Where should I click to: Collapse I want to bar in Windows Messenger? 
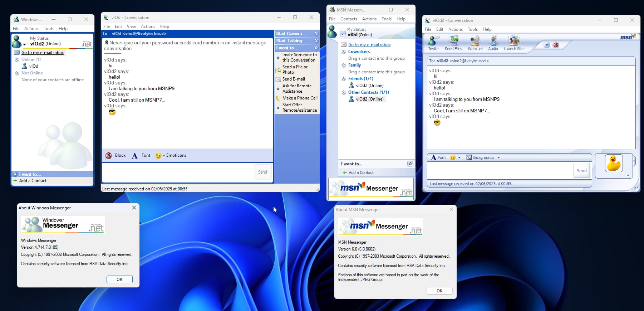click(x=15, y=174)
